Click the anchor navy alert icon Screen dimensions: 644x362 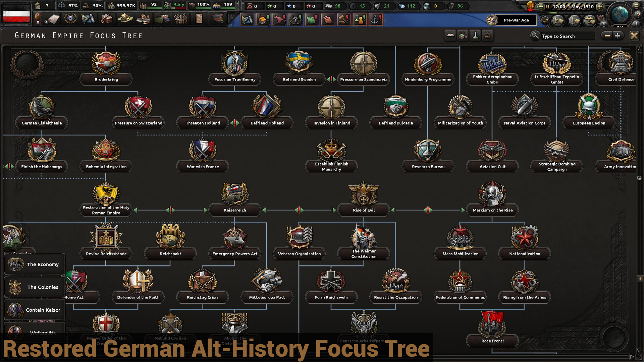coord(376,20)
